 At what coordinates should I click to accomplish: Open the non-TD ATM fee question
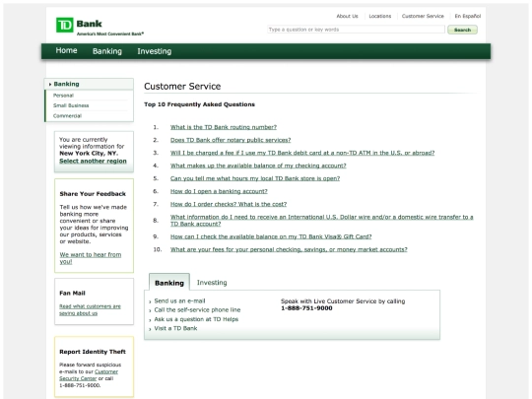[x=302, y=153]
